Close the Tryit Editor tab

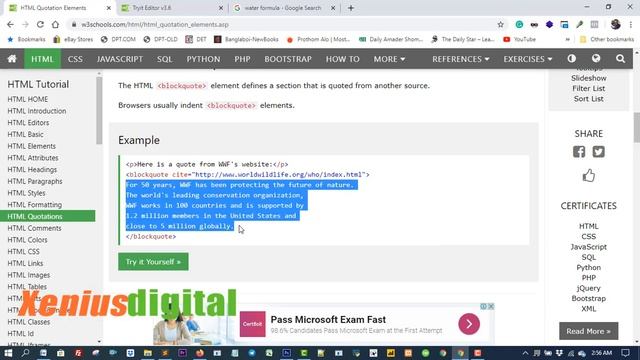click(x=221, y=8)
